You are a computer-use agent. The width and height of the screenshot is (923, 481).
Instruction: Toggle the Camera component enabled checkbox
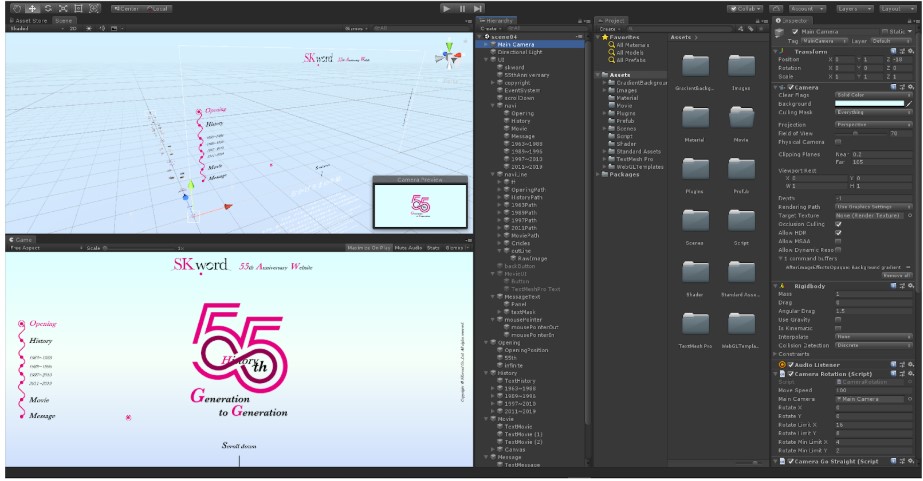coord(791,87)
